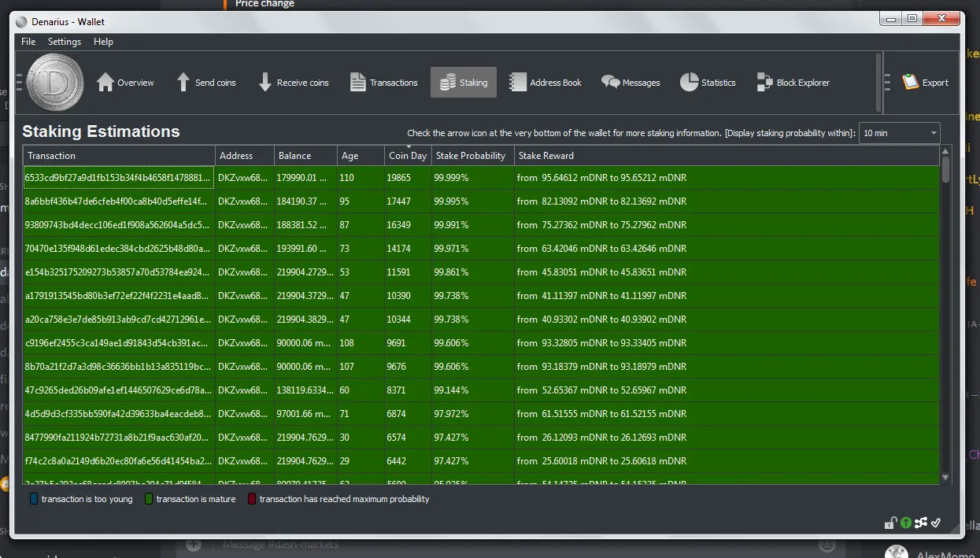Image resolution: width=980 pixels, height=558 pixels.
Task: Select transaction starting 8477990fa211924b7273
Action: coord(119,438)
